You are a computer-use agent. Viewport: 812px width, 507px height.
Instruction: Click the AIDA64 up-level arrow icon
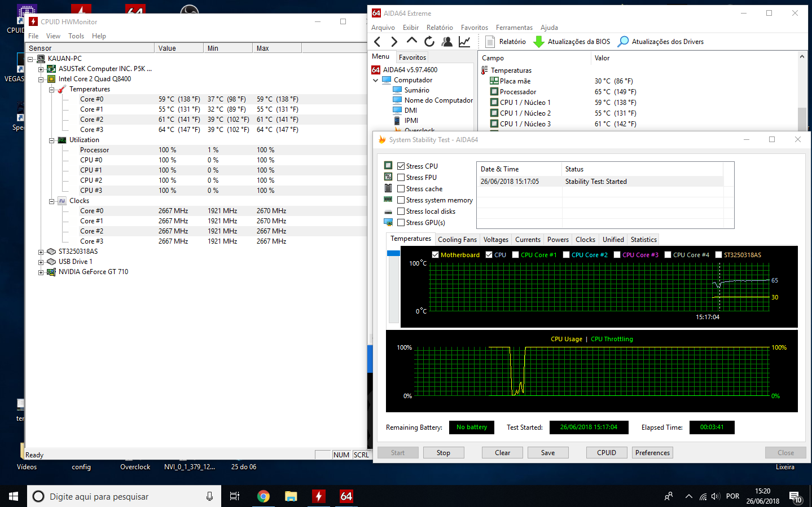pyautogui.click(x=411, y=41)
